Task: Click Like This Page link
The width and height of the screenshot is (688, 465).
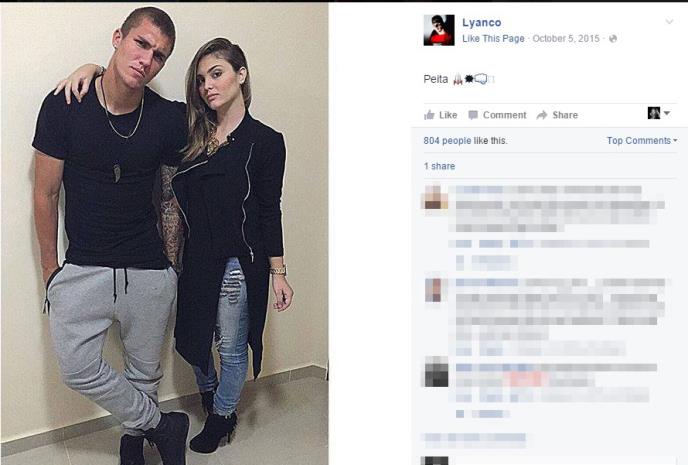Action: 493,39
